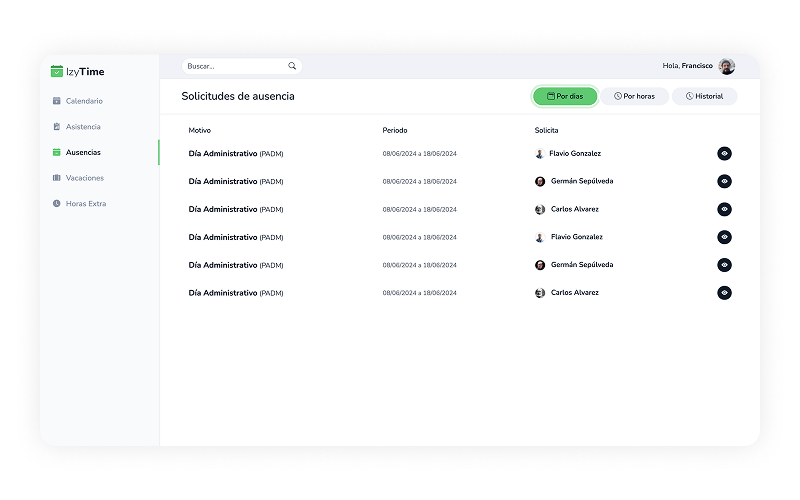Click the Calendario sidebar icon

click(x=57, y=101)
